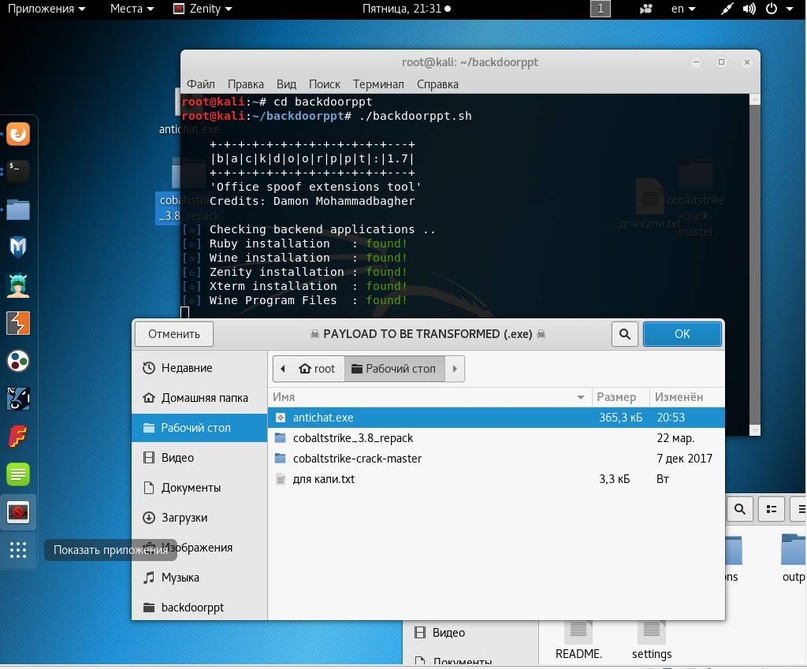Open the en keyboard layout dropdown
Screen dimensions: 807x669
685,9
